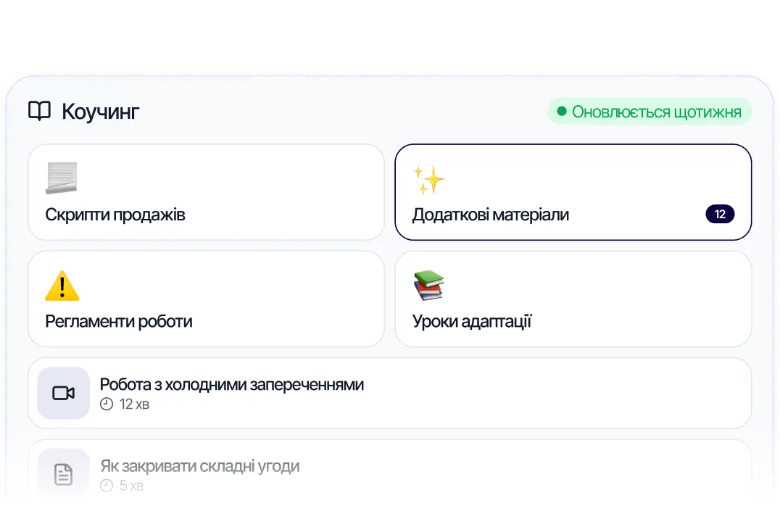Click the warning triangle on Регламенти роботи
The width and height of the screenshot is (780, 532).
64,285
